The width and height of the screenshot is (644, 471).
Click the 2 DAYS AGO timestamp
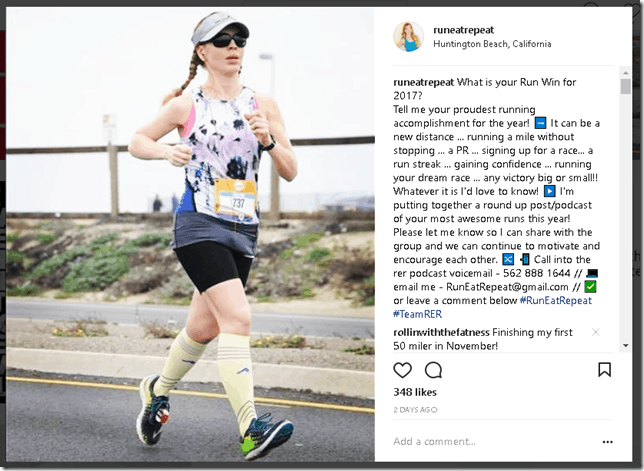(x=415, y=410)
